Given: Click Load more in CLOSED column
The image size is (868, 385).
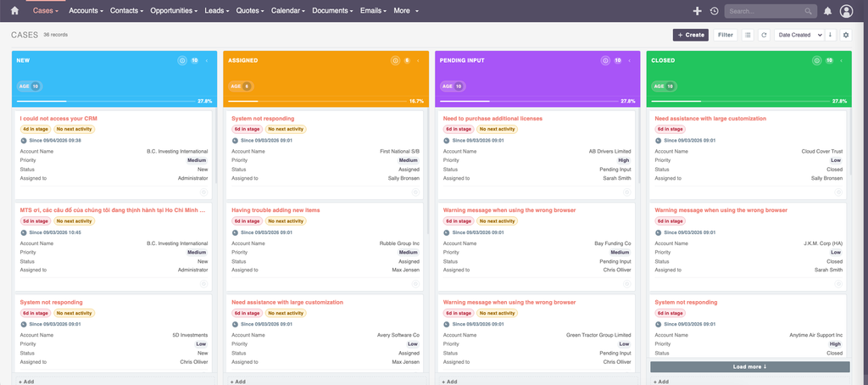Looking at the screenshot, I should pos(749,366).
